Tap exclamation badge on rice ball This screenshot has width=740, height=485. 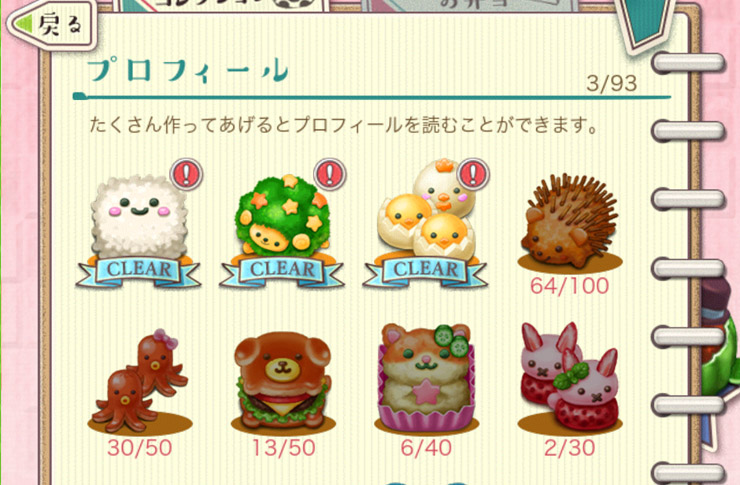[x=186, y=174]
